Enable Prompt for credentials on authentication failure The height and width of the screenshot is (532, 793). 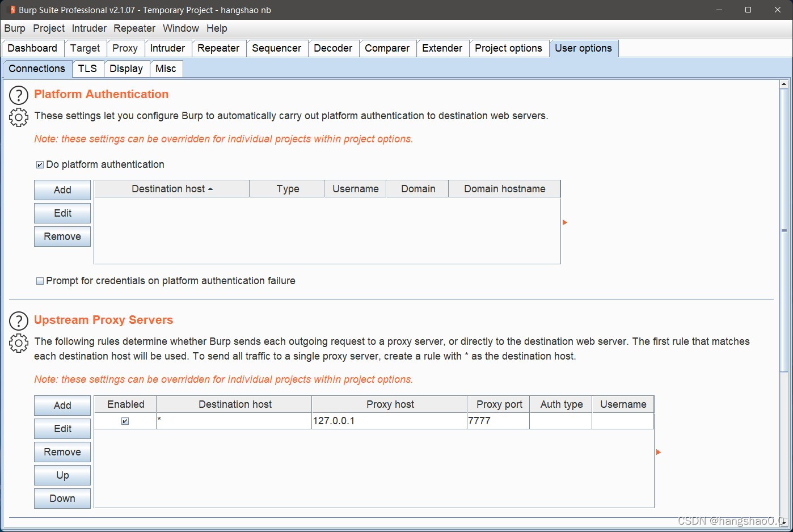click(x=40, y=281)
